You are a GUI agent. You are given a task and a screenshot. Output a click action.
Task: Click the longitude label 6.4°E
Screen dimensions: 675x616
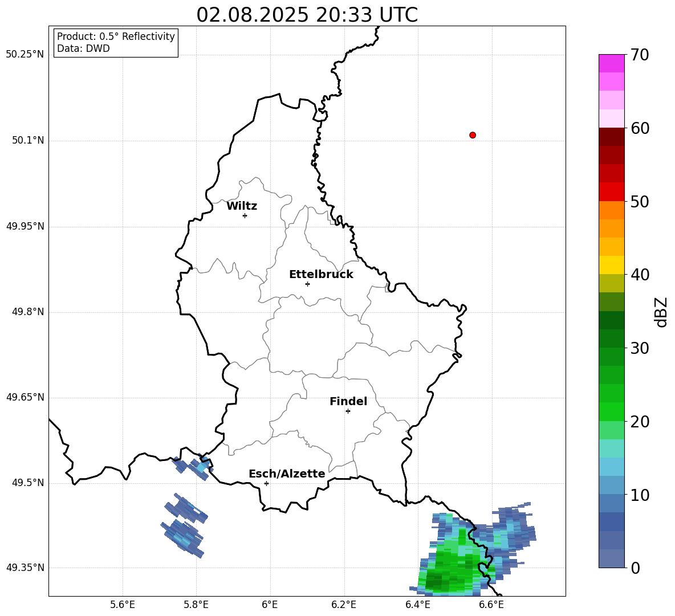(418, 605)
